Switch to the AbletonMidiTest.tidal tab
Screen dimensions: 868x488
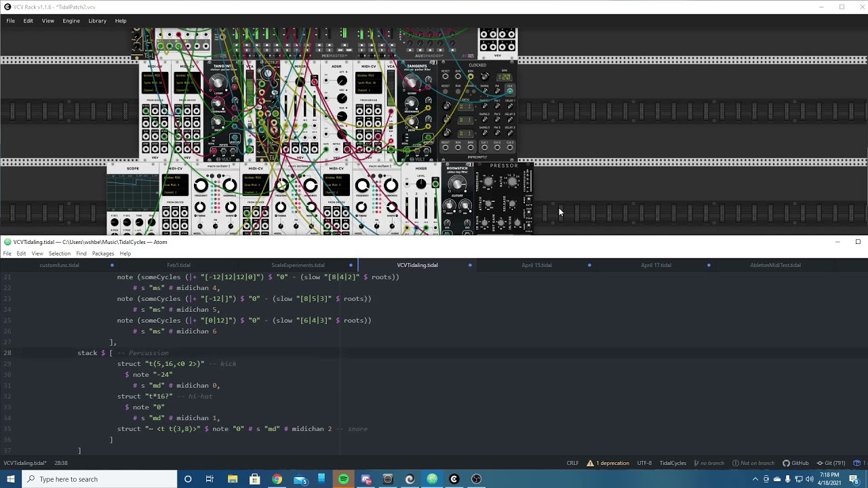[776, 265]
